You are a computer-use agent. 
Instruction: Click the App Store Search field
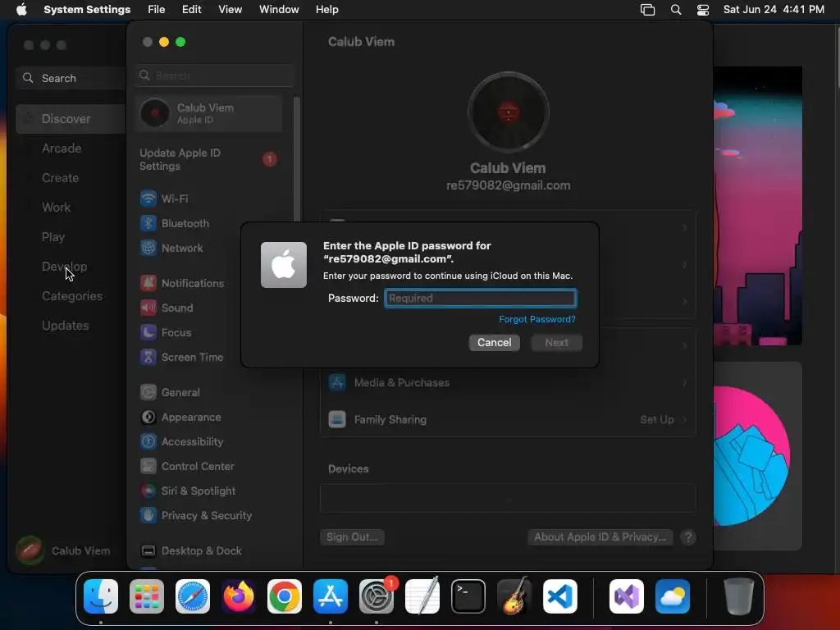[x=72, y=78]
